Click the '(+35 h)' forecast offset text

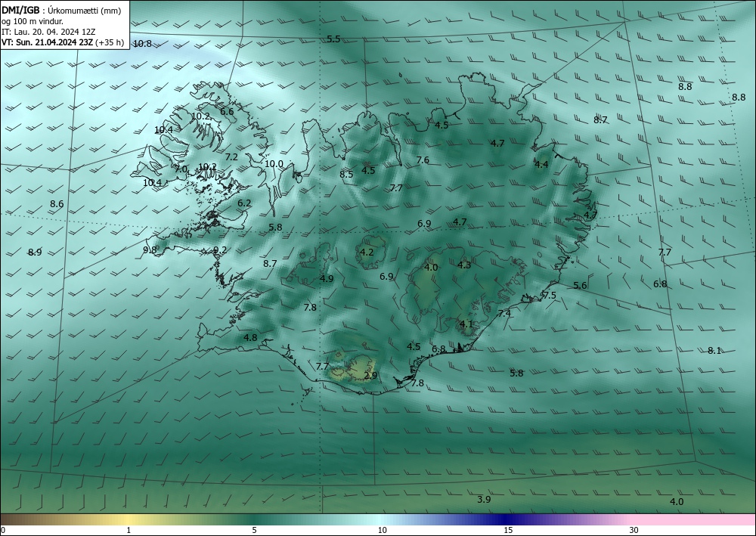coord(110,42)
